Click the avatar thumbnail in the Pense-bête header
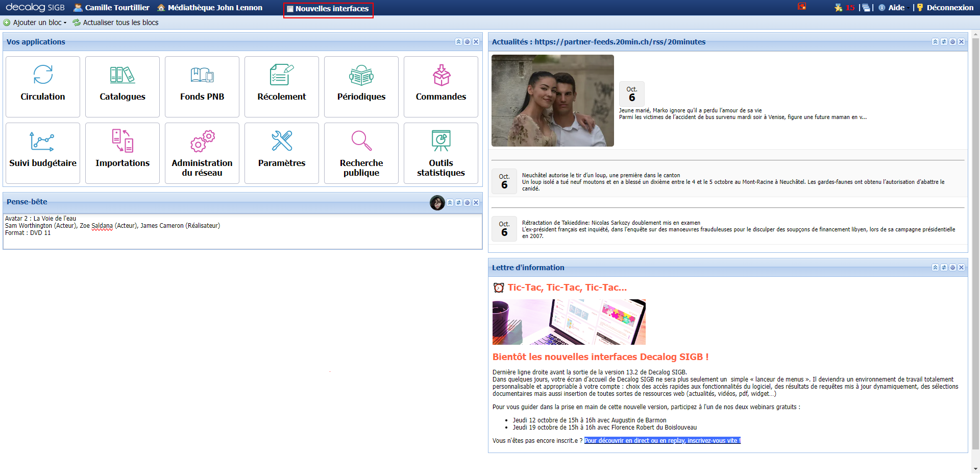This screenshot has height=475, width=980. [x=438, y=202]
